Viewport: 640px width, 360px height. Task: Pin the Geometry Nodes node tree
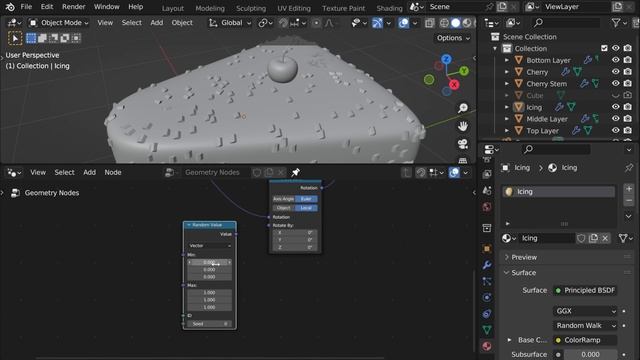(296, 172)
